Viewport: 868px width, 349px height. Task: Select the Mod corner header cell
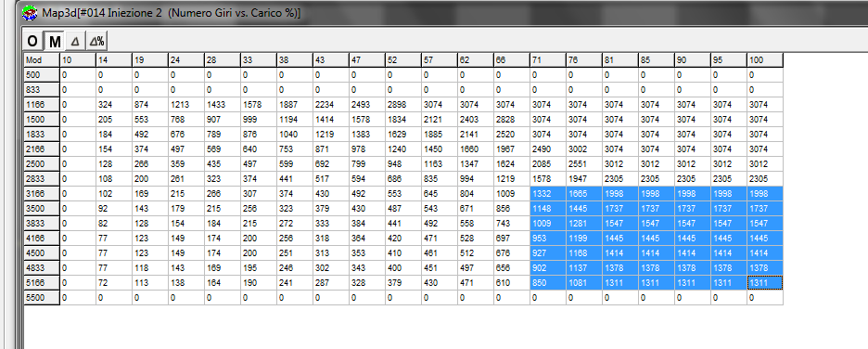pyautogui.click(x=42, y=59)
